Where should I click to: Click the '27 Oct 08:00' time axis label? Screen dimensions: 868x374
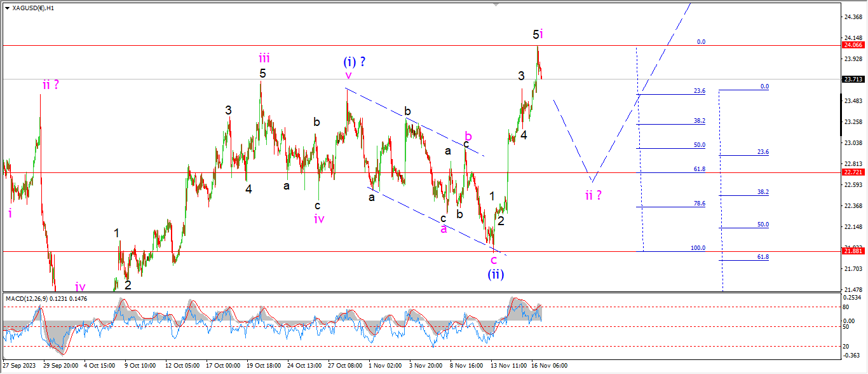pyautogui.click(x=344, y=366)
